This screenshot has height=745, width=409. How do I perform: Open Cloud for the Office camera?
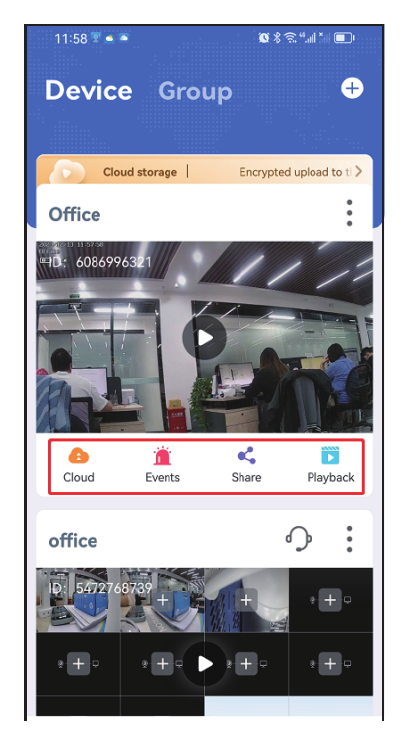79,465
